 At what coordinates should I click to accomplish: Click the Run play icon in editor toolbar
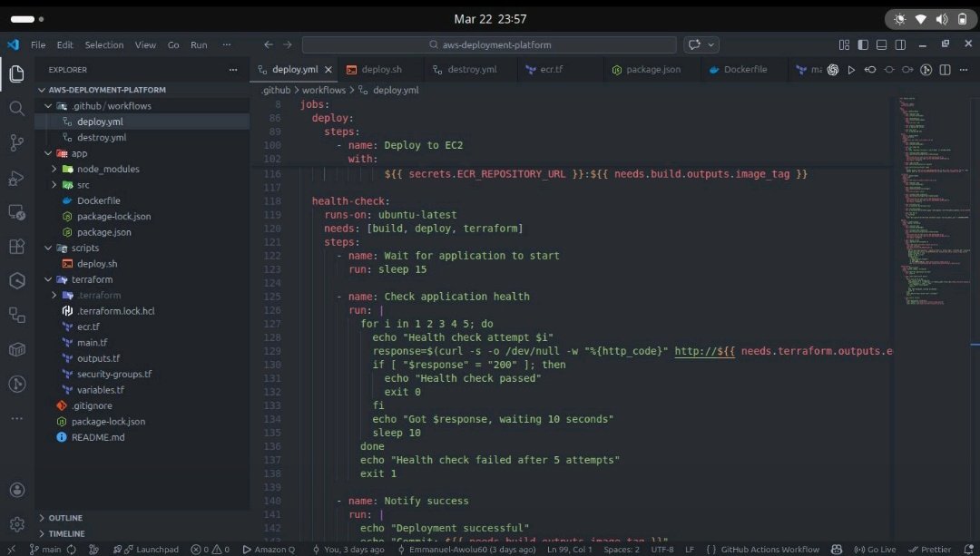tap(851, 70)
